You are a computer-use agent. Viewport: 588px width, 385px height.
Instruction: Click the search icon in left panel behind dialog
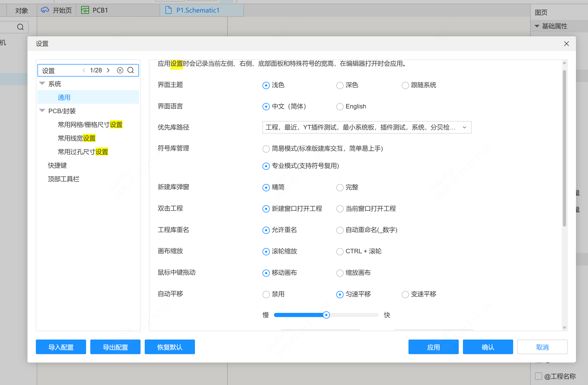pos(20,27)
